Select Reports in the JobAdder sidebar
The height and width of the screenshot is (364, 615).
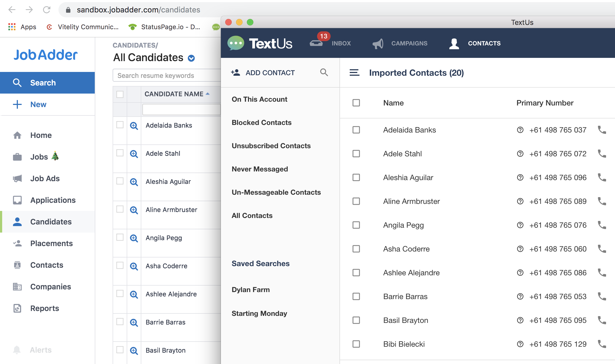click(44, 308)
